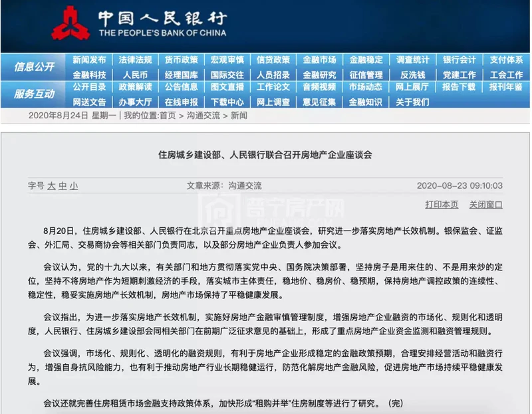
Task: Select 金融市场 in navigation bar
Action: [x=319, y=60]
